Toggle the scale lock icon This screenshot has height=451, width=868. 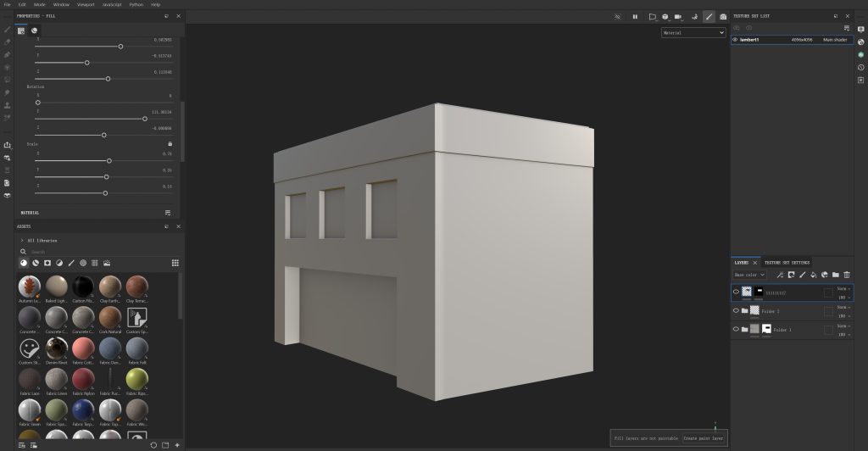click(170, 144)
